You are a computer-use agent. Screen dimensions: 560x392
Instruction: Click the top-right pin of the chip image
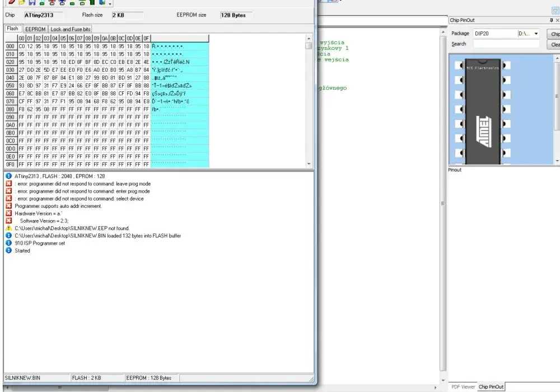point(506,66)
